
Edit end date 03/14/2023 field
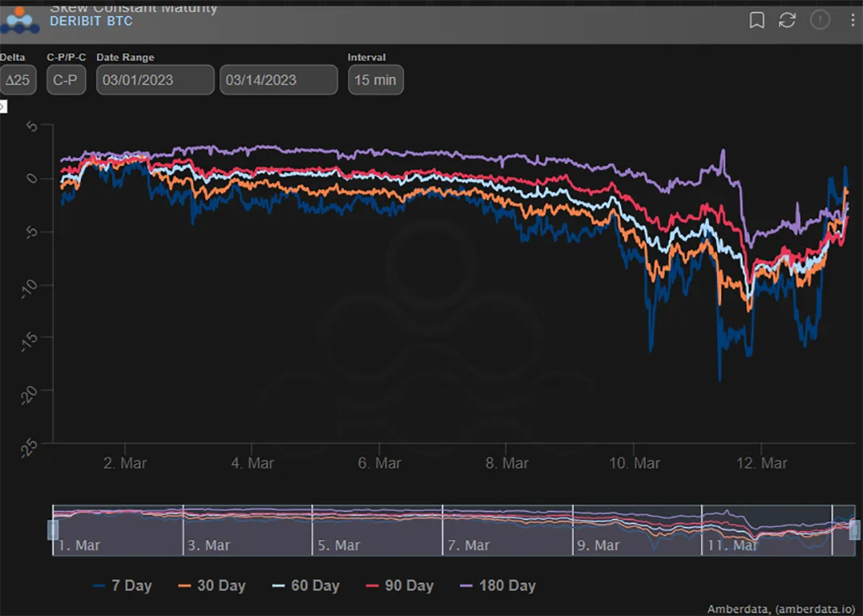coord(278,80)
